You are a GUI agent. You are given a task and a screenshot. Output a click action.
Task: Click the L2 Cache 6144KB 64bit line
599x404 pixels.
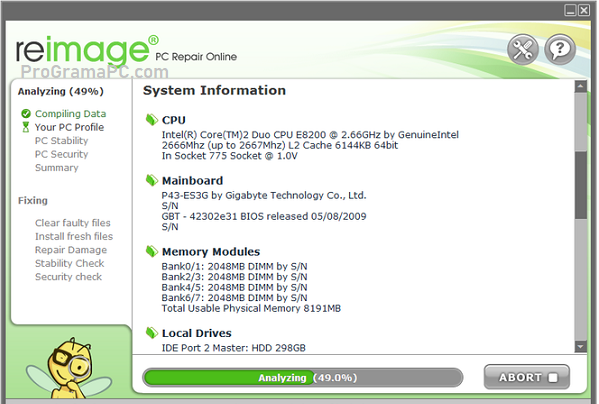280,145
